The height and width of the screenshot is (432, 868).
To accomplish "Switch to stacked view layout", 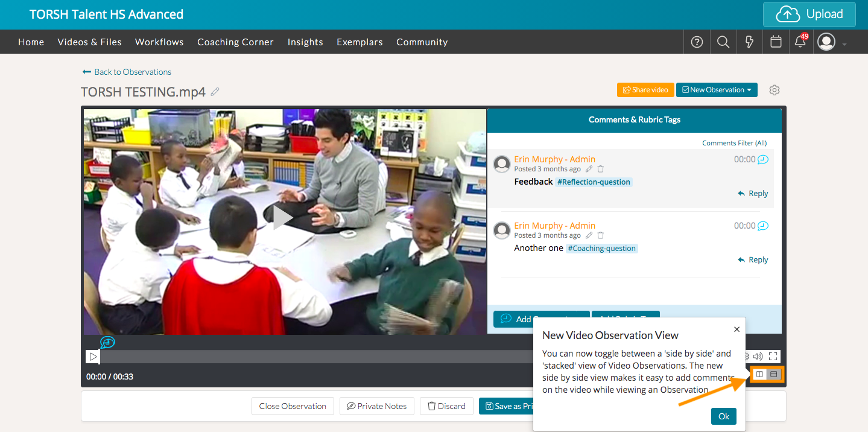I will [773, 375].
